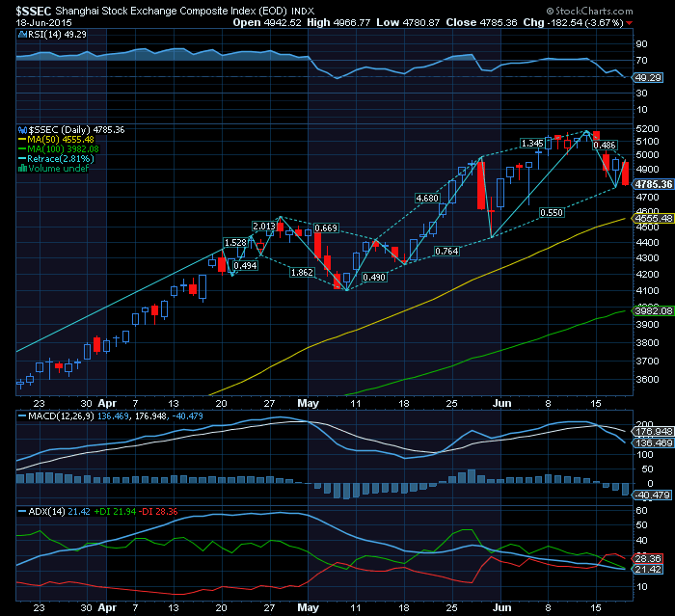The image size is (675, 616).
Task: Click the 2.013 retracement label
Action: pos(264,226)
